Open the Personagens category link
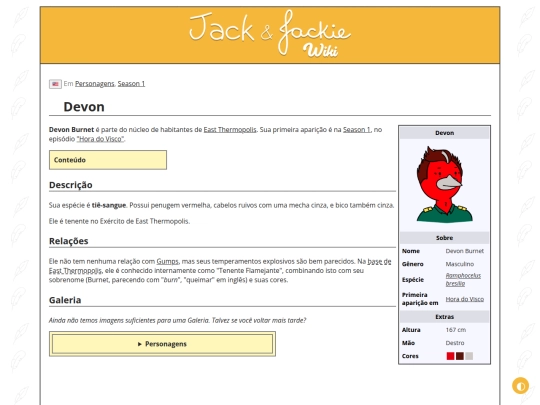 pos(95,84)
